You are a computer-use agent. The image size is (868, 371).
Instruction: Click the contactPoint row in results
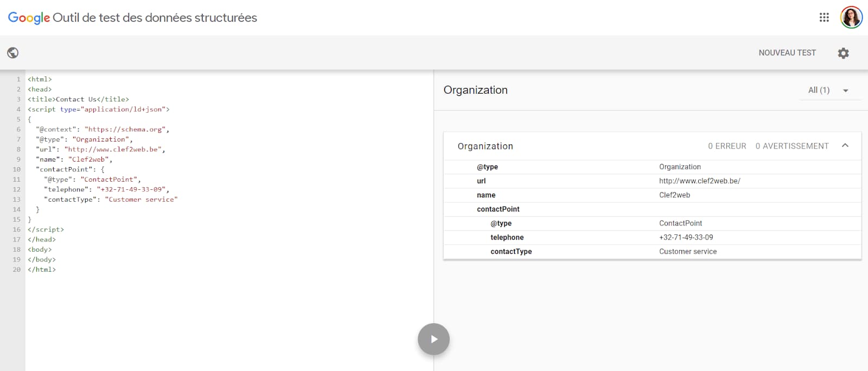(652, 209)
